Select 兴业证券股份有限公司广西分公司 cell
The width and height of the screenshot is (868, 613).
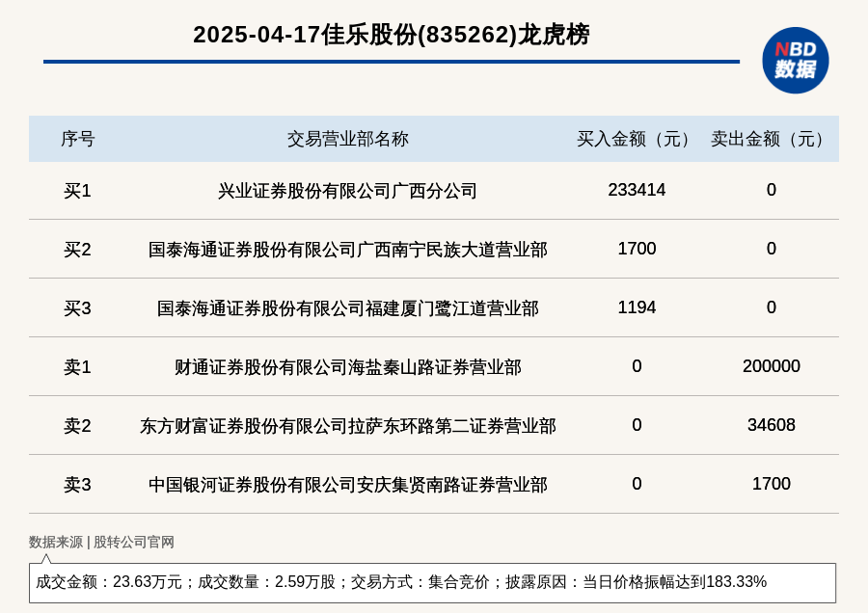pos(347,190)
